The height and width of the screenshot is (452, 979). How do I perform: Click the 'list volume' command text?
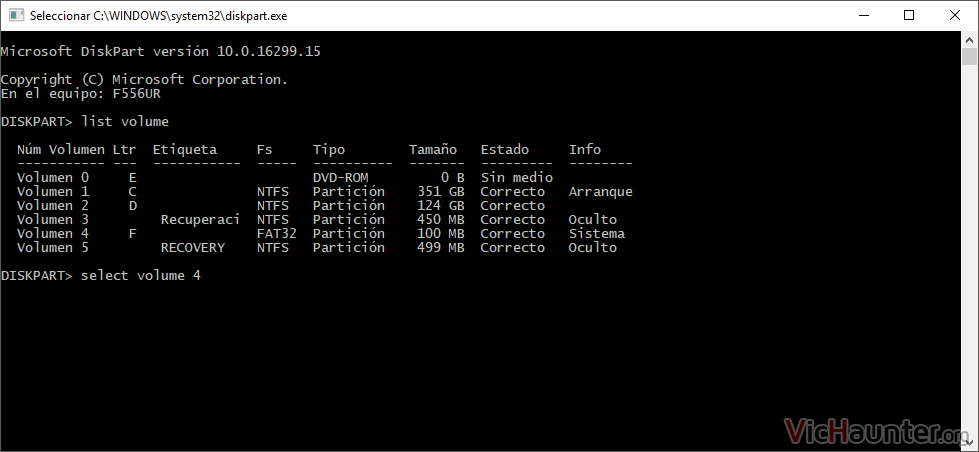[x=125, y=121]
